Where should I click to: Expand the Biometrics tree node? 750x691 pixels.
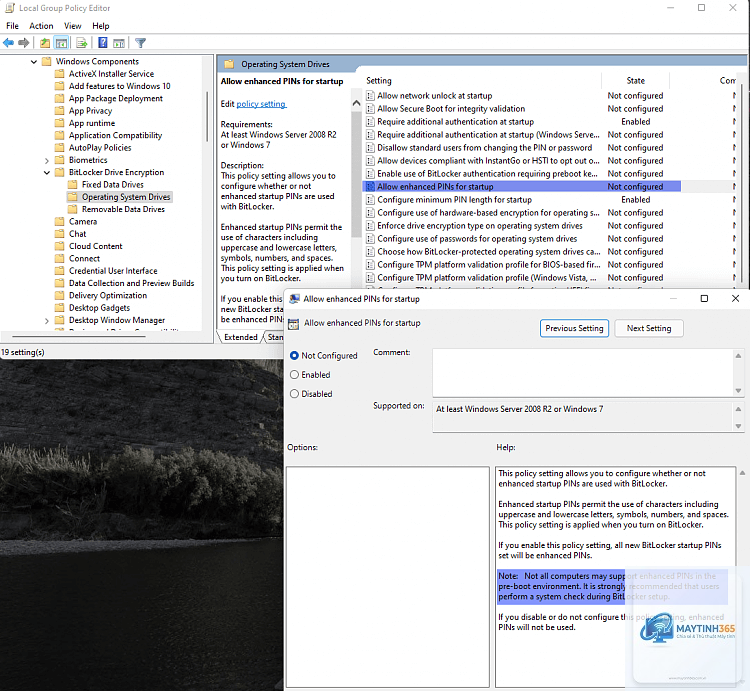[47, 160]
